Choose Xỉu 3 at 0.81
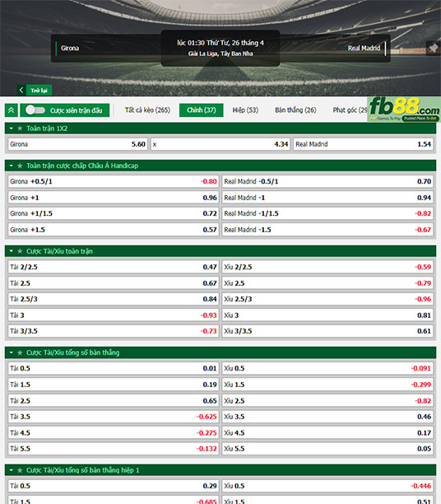Viewport: 441px width, 504px height. 327,315
